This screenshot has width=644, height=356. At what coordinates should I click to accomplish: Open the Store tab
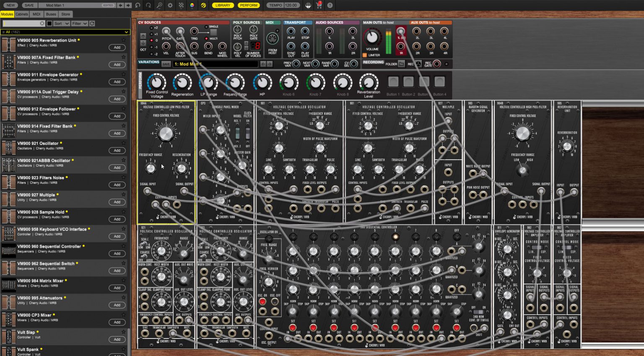click(x=65, y=14)
